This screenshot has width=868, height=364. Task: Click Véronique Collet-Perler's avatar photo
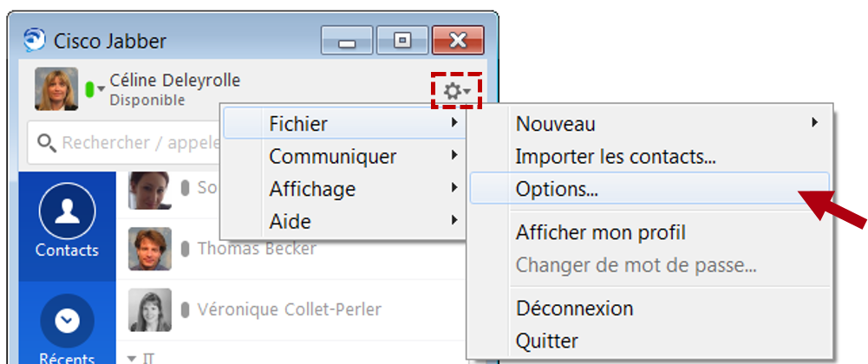point(150,309)
